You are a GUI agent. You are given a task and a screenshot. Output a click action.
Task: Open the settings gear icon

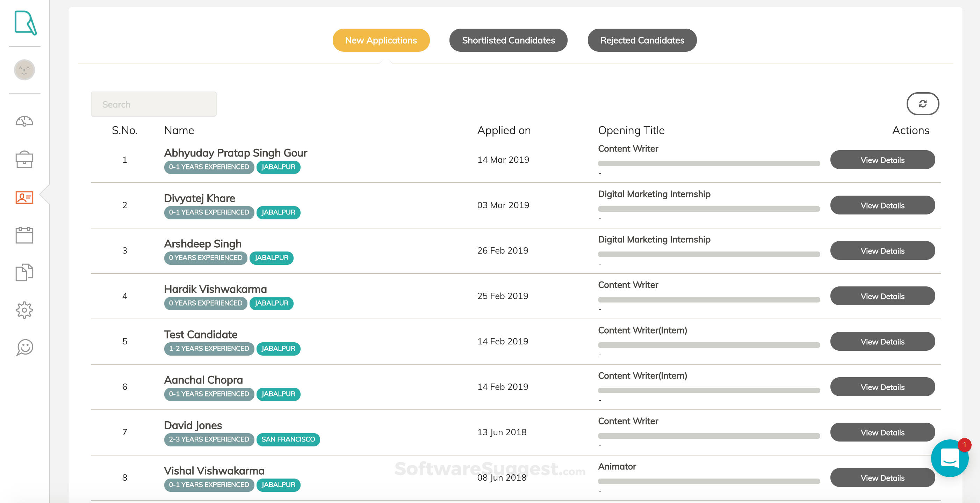pyautogui.click(x=24, y=310)
